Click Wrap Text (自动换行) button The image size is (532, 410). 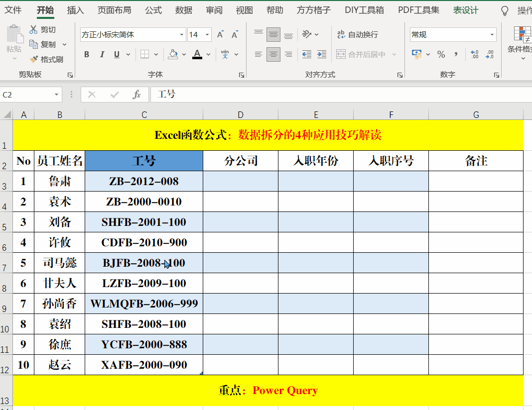coord(358,34)
